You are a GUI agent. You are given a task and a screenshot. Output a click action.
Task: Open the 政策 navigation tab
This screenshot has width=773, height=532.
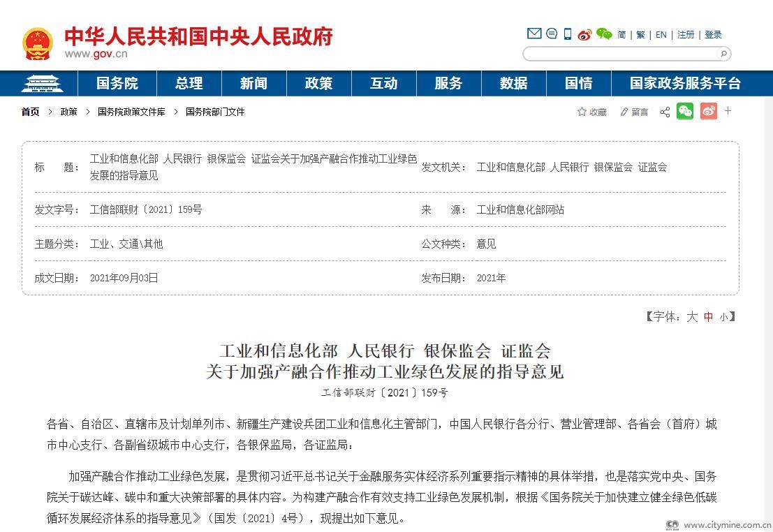pyautogui.click(x=318, y=84)
